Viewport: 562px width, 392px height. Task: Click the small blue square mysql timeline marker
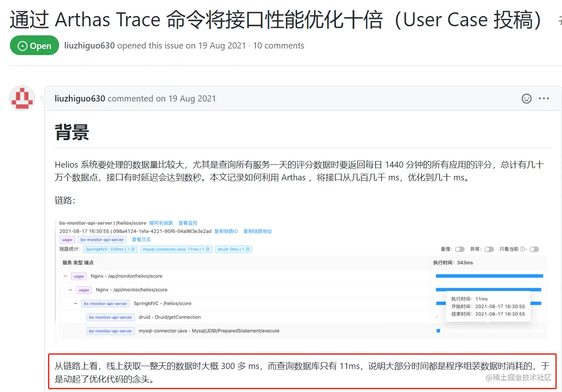[x=438, y=331]
